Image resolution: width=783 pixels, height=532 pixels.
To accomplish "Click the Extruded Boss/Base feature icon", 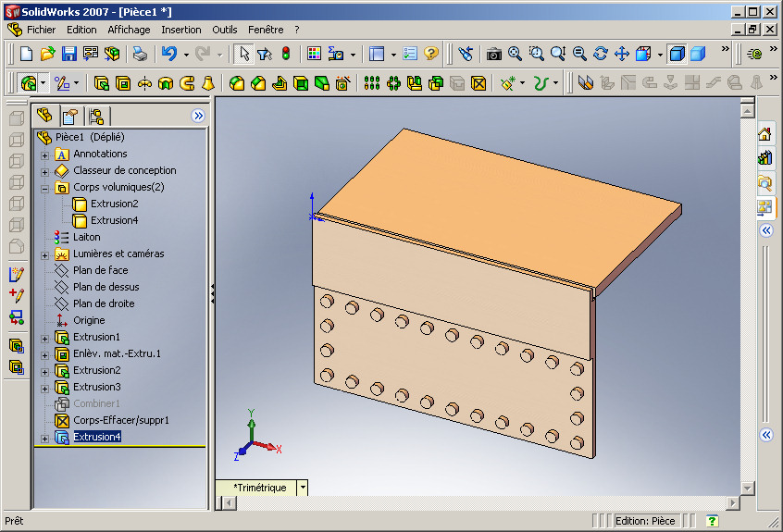I will (102, 83).
